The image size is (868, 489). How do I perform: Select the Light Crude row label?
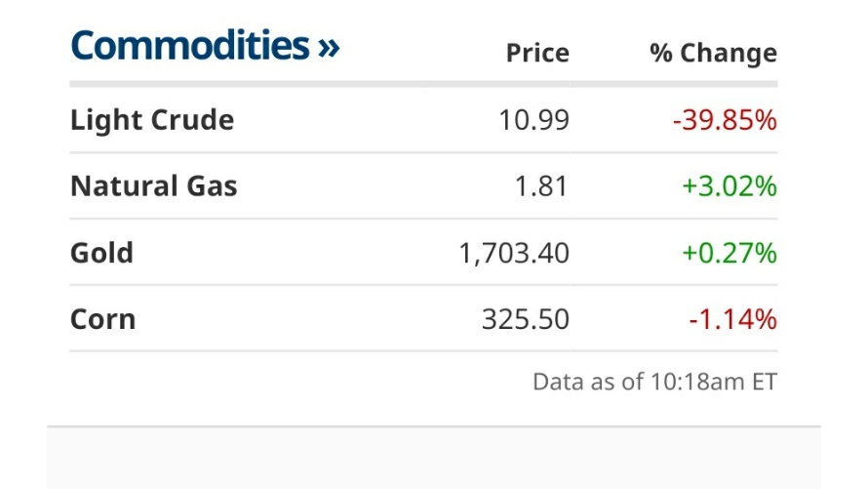(x=152, y=120)
